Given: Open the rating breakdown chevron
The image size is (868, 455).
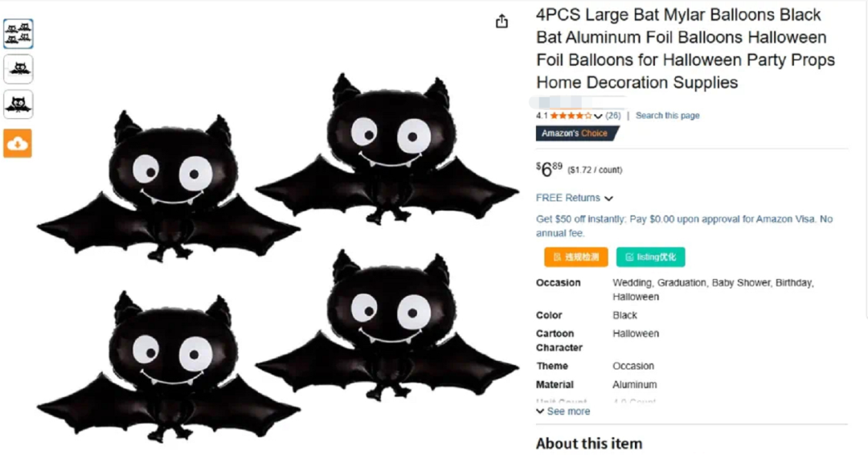Looking at the screenshot, I should point(598,117).
